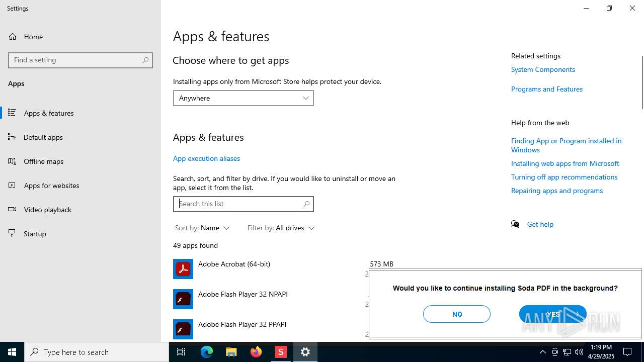Screen dimensions: 644x362
Task: Open Apps for websites page
Action: point(80,186)
